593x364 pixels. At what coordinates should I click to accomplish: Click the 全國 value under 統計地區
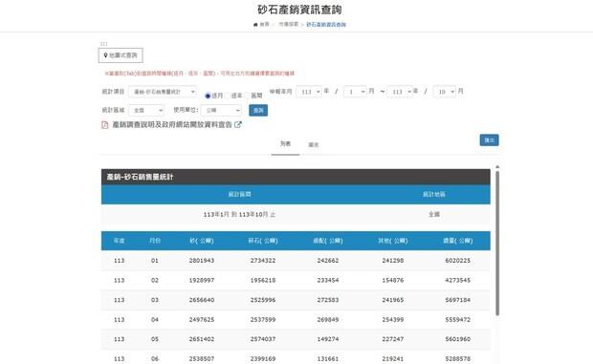[434, 214]
